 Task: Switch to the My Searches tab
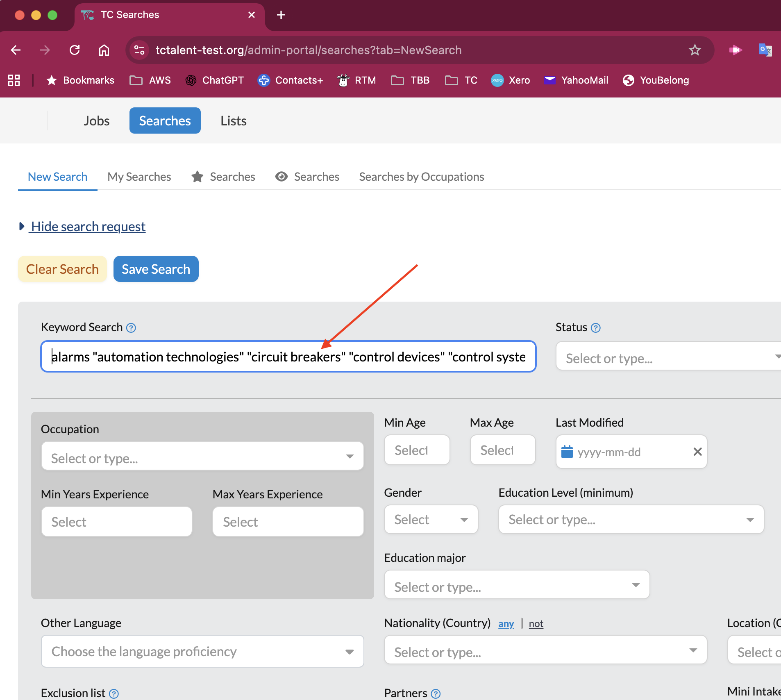click(x=139, y=177)
